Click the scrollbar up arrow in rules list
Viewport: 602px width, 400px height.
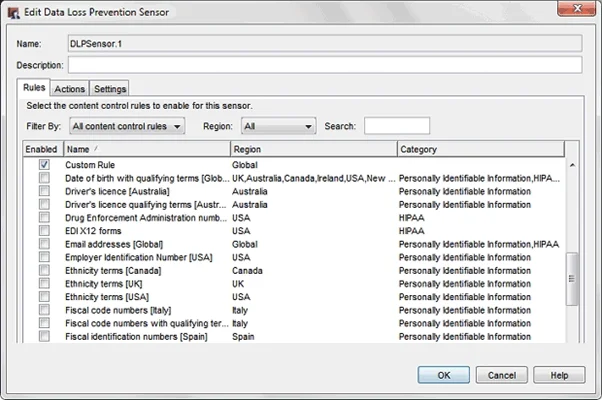point(572,165)
